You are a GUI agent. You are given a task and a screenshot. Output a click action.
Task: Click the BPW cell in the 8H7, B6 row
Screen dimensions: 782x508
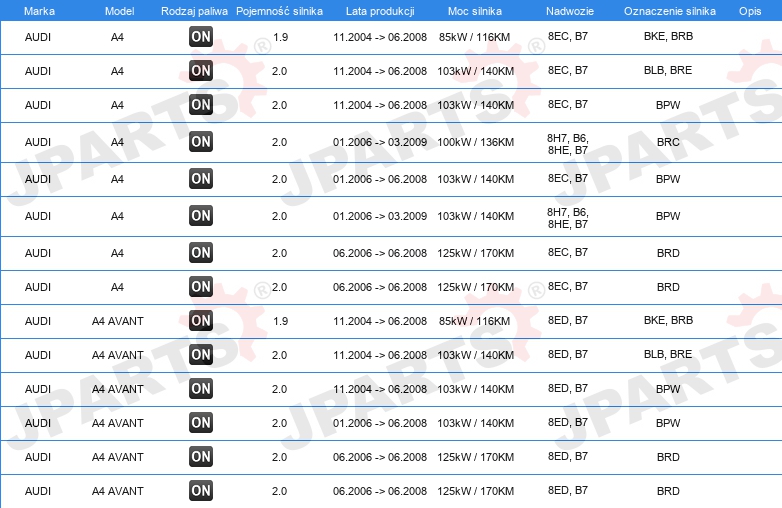668,216
